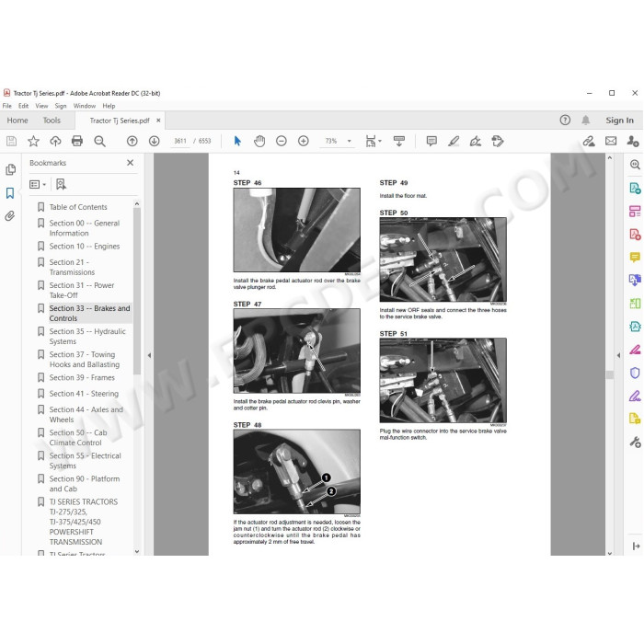
Task: Open the Fill & Sign tool in right pane
Action: coord(635,396)
